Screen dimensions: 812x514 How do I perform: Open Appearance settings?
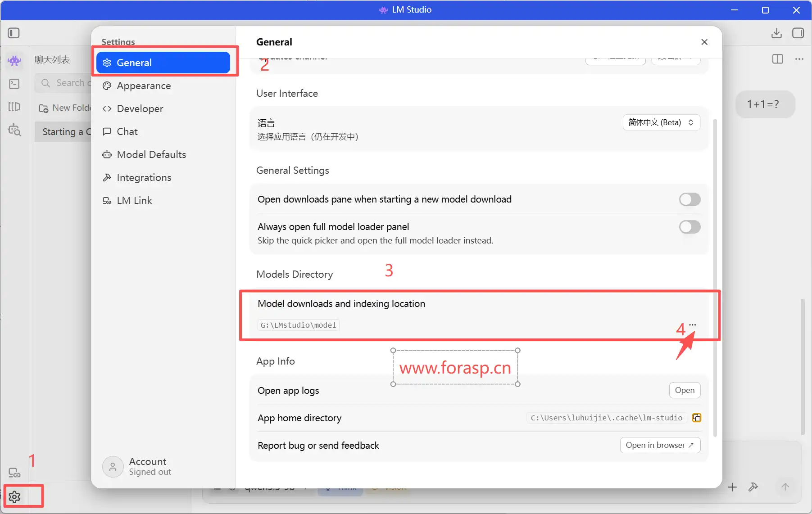click(x=163, y=86)
